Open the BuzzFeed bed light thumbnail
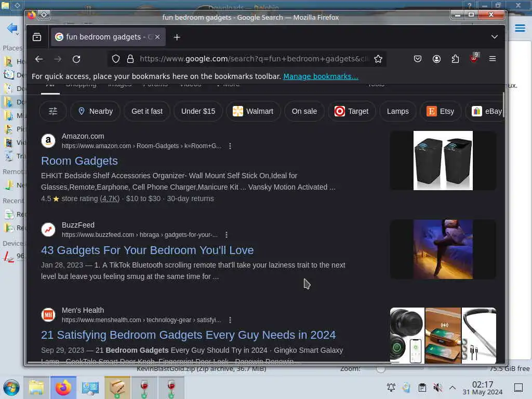The height and width of the screenshot is (399, 532). click(443, 249)
